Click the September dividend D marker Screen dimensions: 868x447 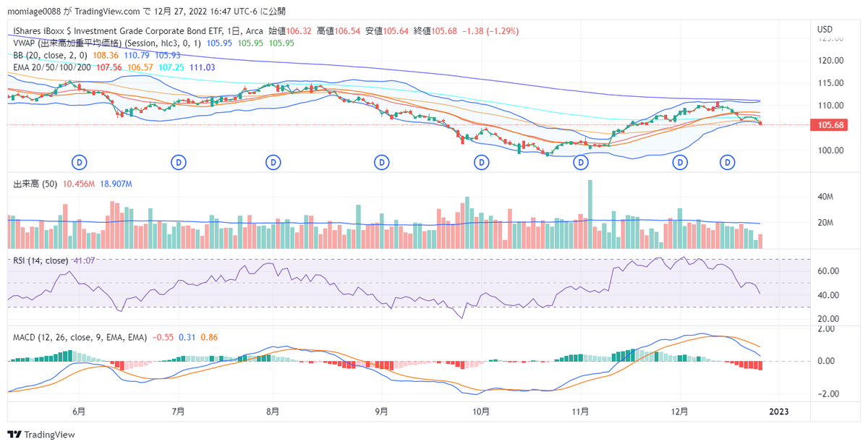coord(381,162)
